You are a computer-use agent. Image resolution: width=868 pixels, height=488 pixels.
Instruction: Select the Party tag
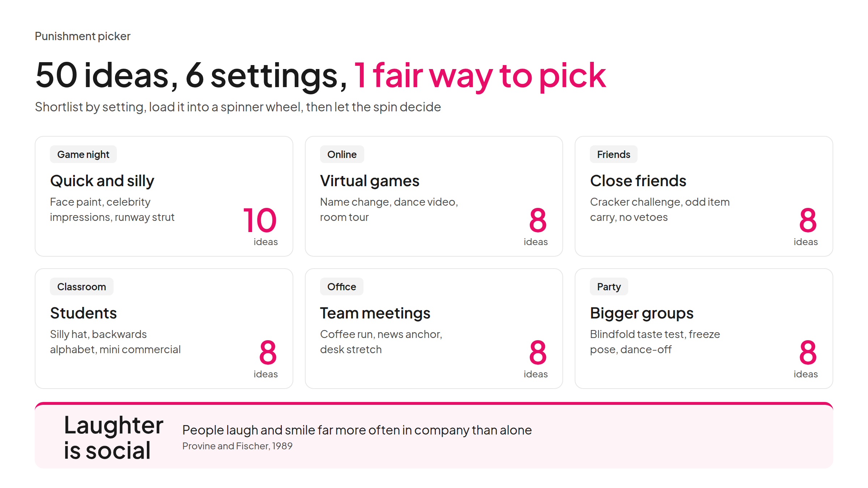coord(609,287)
